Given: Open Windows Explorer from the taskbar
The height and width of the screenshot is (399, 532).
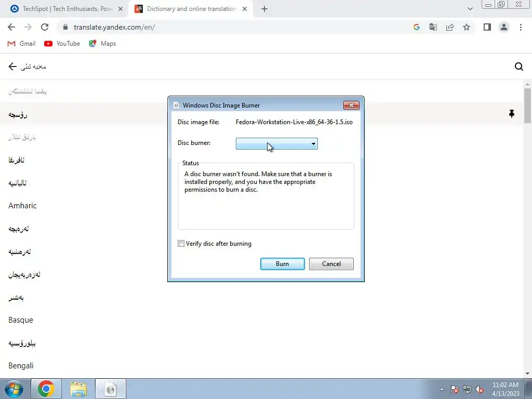Looking at the screenshot, I should pos(78,389).
